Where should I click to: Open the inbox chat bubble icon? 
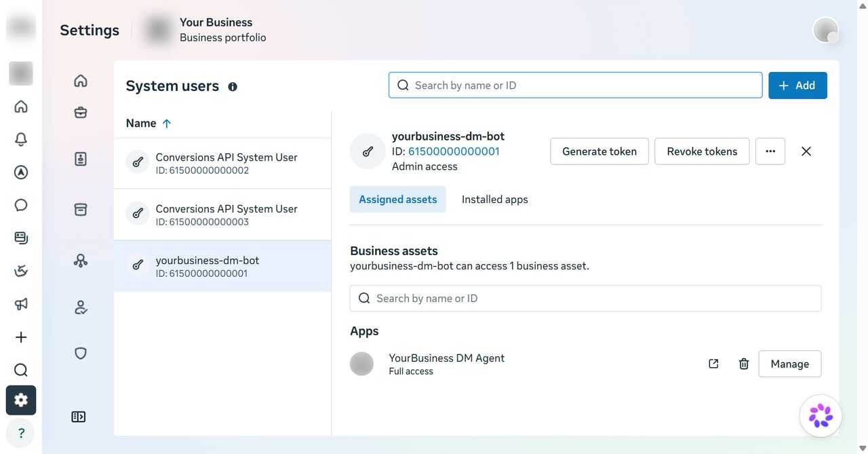point(21,205)
